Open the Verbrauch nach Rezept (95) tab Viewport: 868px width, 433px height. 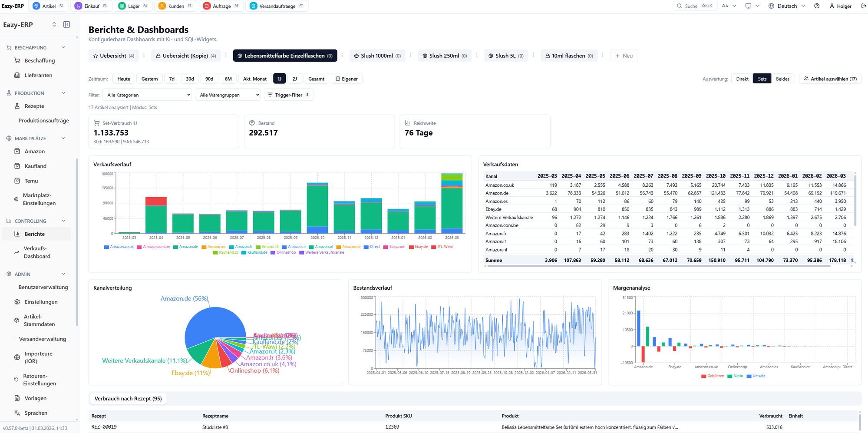[x=128, y=398]
